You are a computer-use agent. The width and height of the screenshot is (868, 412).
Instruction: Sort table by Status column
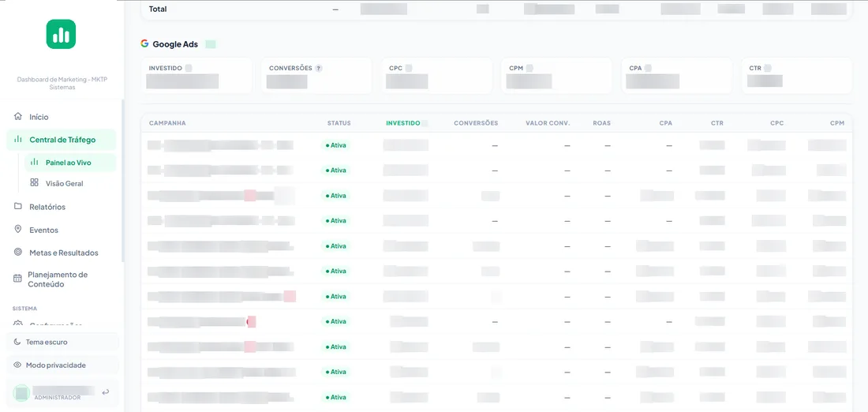point(339,123)
